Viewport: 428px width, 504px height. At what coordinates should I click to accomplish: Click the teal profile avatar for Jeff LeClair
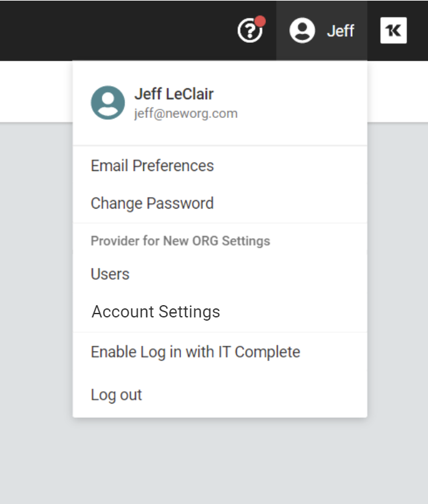coord(108,102)
